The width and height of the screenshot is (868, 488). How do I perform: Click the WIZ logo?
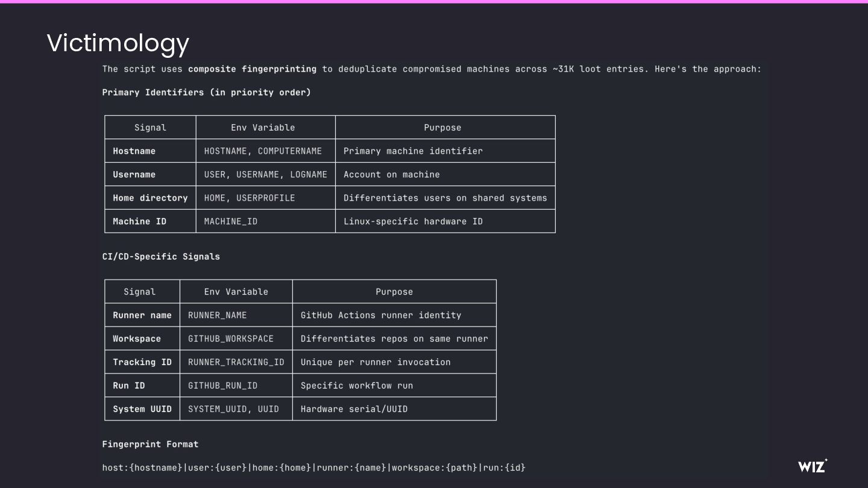coord(812,466)
